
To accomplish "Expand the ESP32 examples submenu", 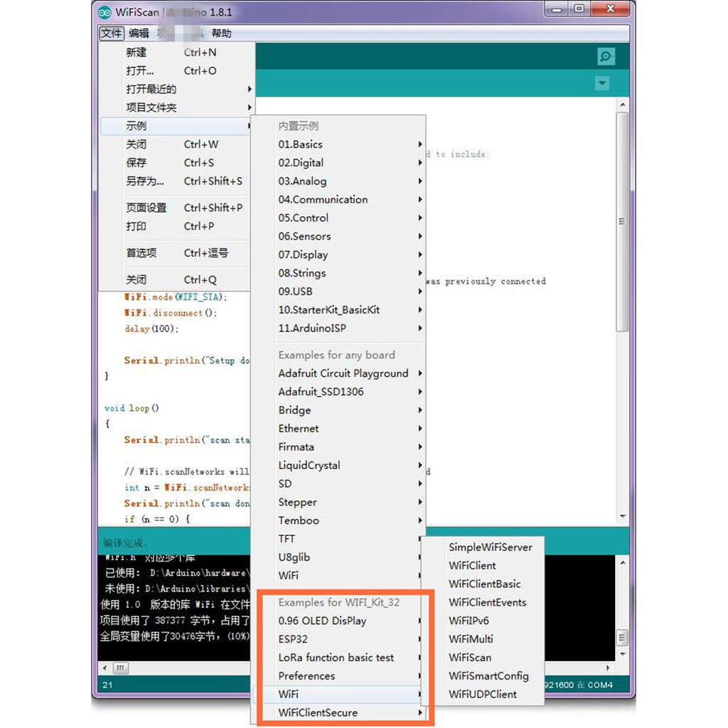I will (296, 638).
